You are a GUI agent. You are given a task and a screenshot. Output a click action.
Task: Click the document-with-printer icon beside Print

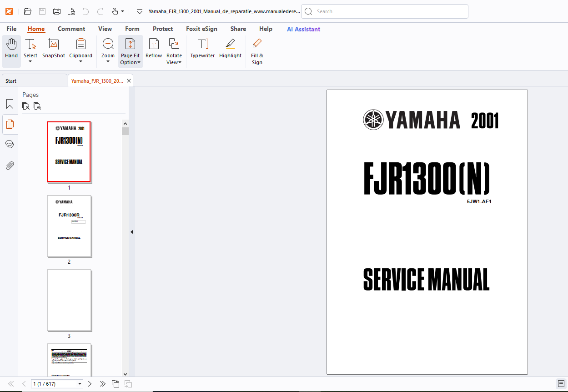71,11
